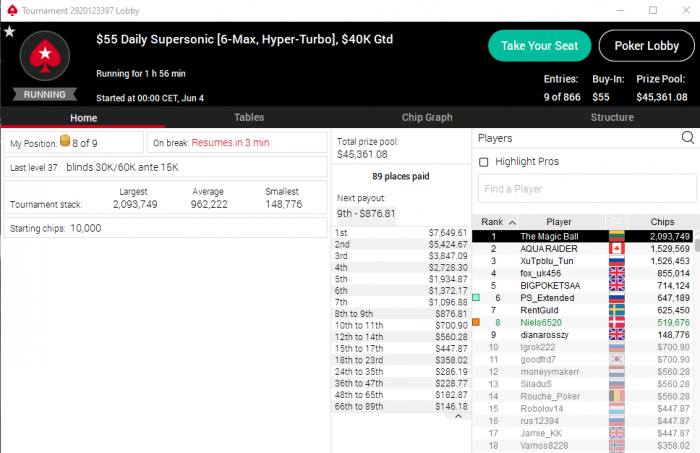Click the chip stack icon beside My Position
The height and width of the screenshot is (453, 700).
click(x=65, y=141)
